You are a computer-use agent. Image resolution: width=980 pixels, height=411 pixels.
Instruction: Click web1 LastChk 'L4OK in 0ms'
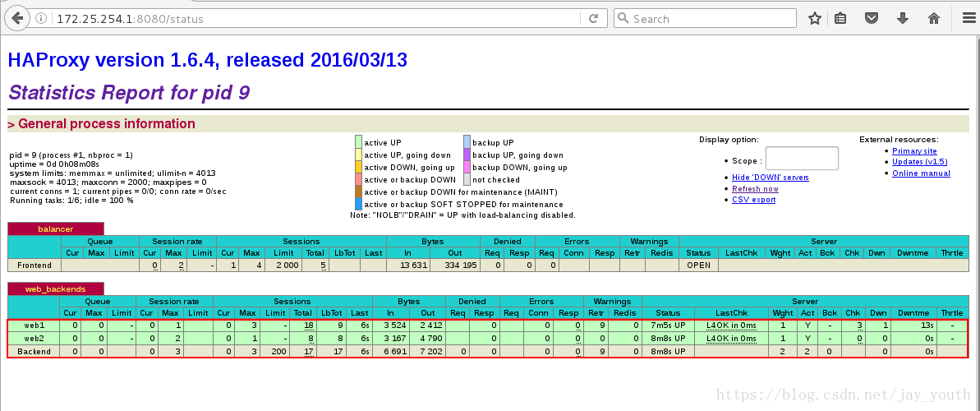(x=731, y=326)
